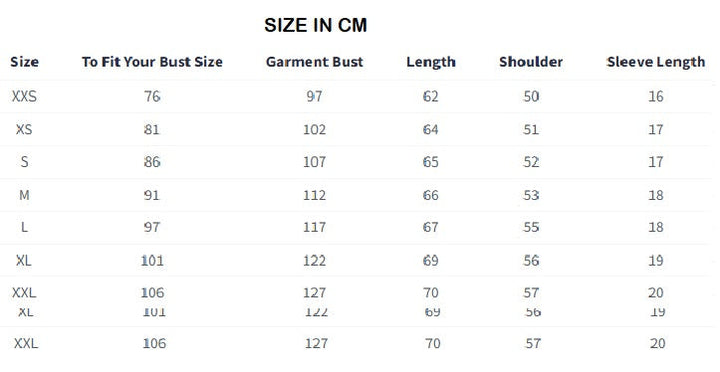Select the L size row label
The image size is (720, 372).
24,227
